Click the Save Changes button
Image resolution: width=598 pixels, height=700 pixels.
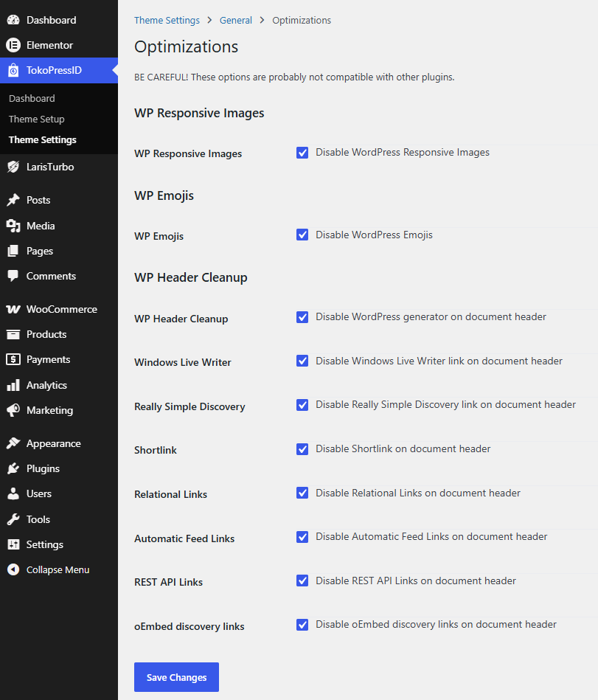click(x=176, y=677)
